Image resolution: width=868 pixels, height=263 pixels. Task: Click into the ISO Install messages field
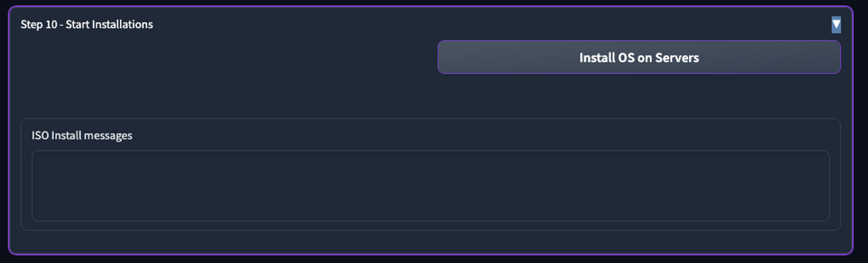(431, 186)
